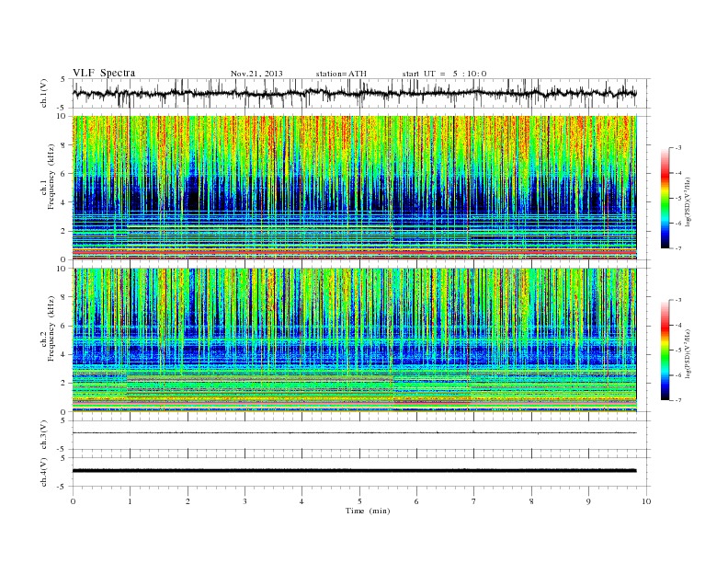This screenshot has width=728, height=563.
Task: Click the ch.2 spectrogram color scale bar
Action: (665, 350)
